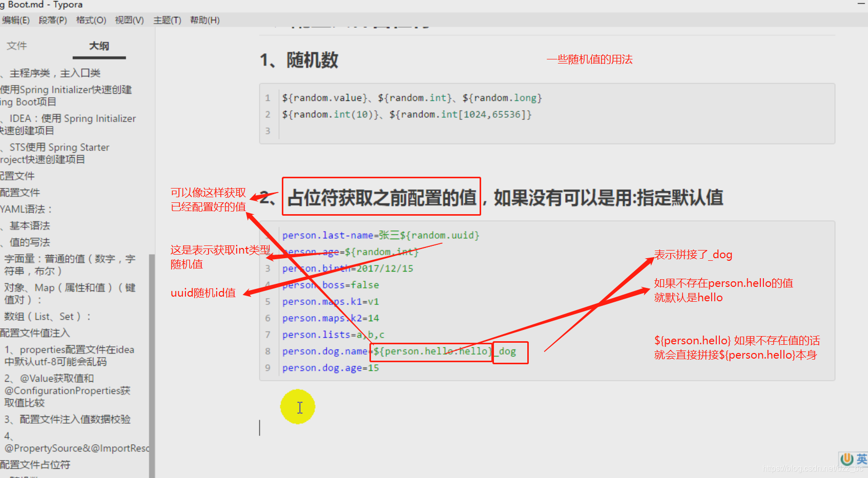
Task: Open the 主题(T) menu
Action: pyautogui.click(x=167, y=20)
